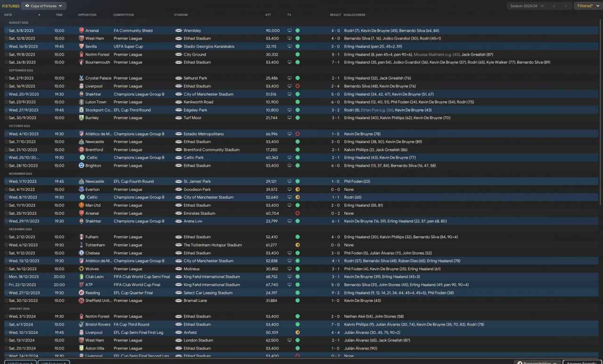Click the Luton Town club badge
Screen dimensions: 603x364
click(81, 102)
